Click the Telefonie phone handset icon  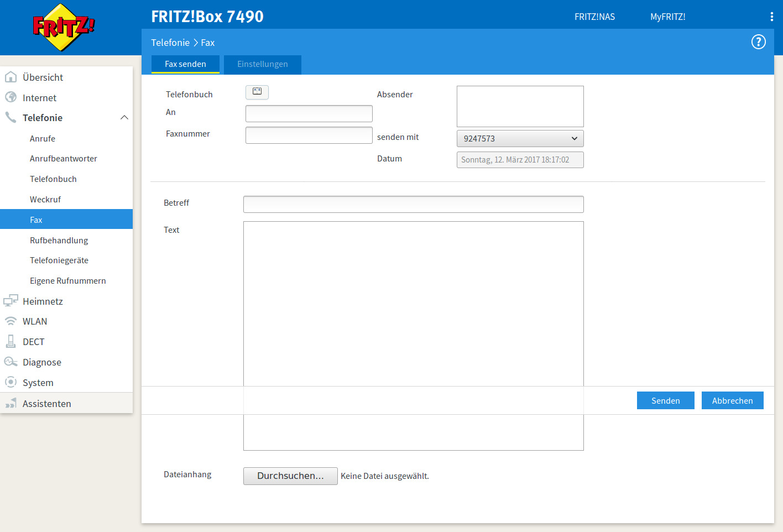[11, 117]
